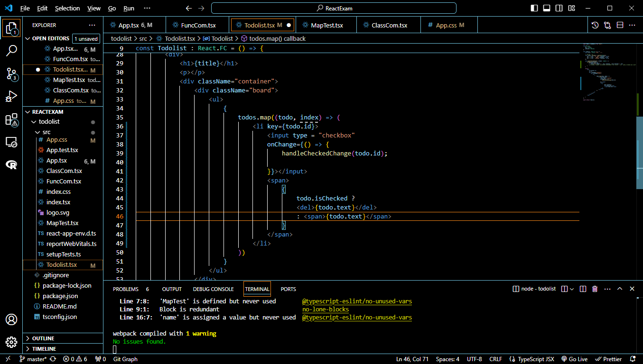Click the no-lone-blocks rule link

(x=325, y=309)
